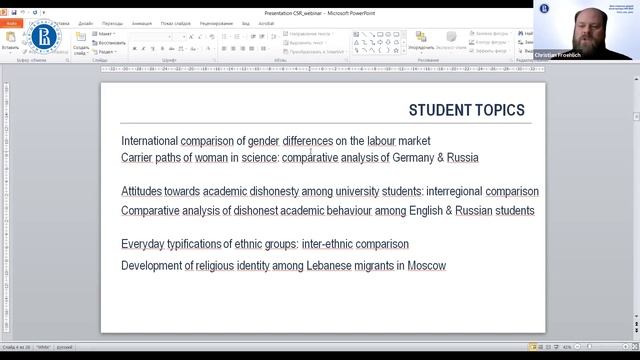Click the vertical scrollbar down arrow

point(636,316)
